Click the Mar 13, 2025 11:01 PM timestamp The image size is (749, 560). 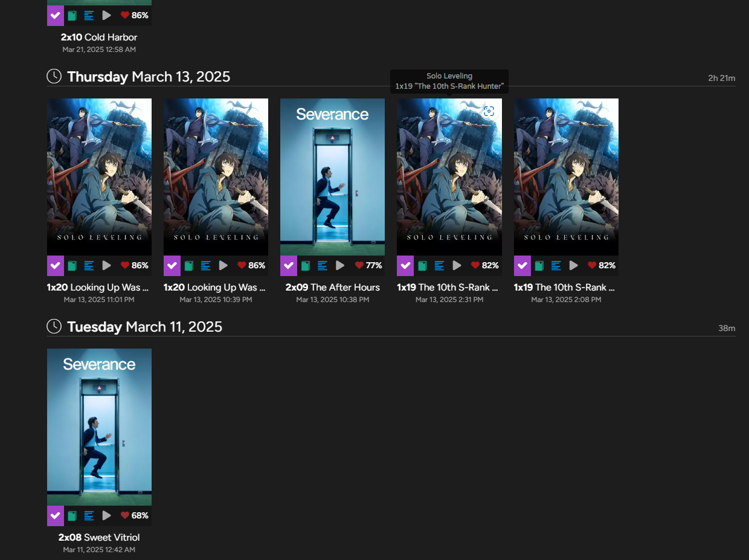(98, 299)
